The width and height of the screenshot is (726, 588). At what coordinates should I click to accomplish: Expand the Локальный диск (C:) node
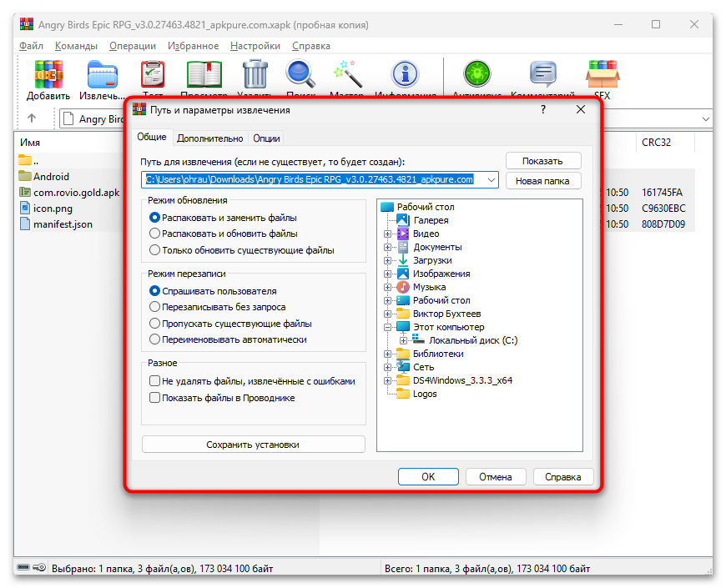click(403, 340)
